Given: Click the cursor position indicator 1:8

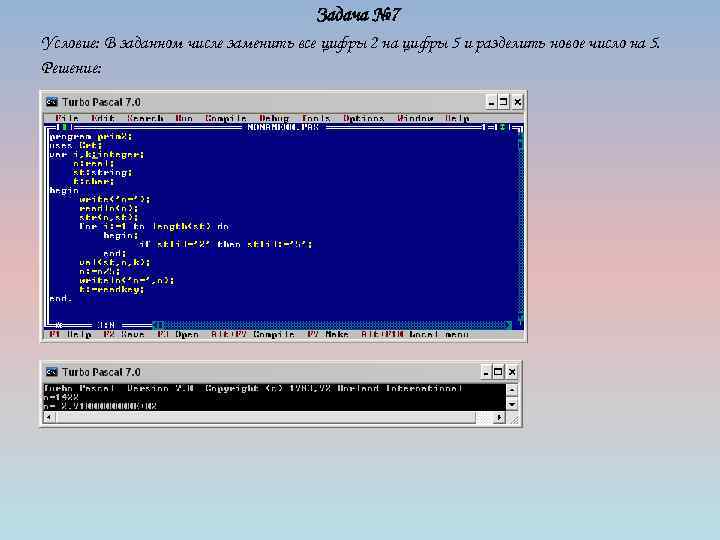Looking at the screenshot, I should pos(106,325).
